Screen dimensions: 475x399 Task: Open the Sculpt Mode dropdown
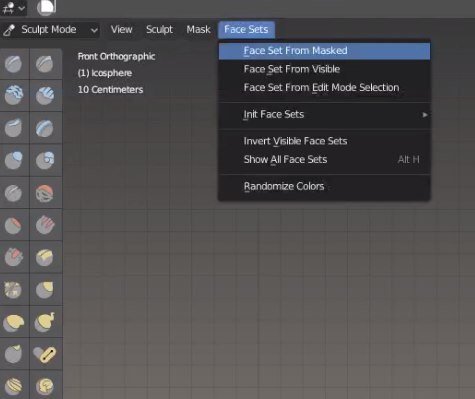click(x=50, y=30)
